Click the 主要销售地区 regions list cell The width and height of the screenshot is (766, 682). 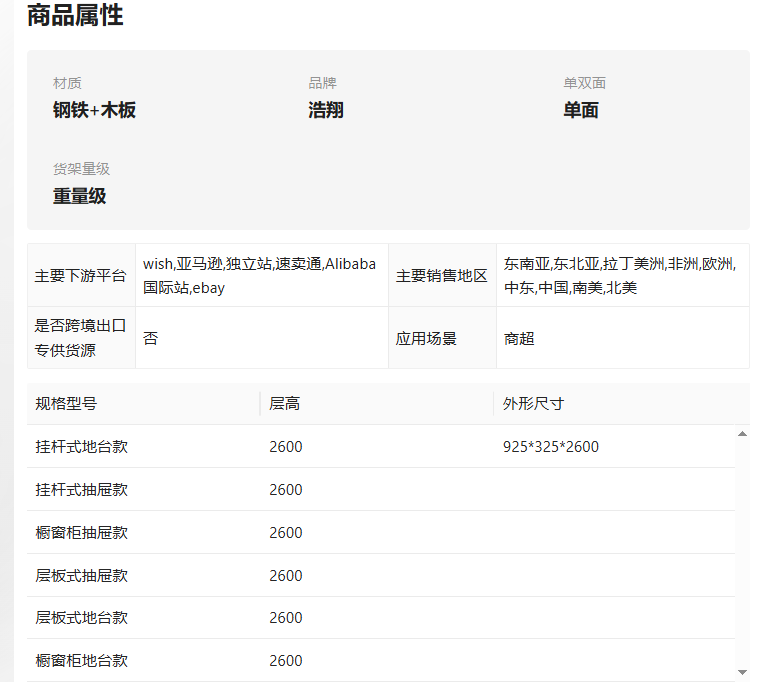click(623, 276)
